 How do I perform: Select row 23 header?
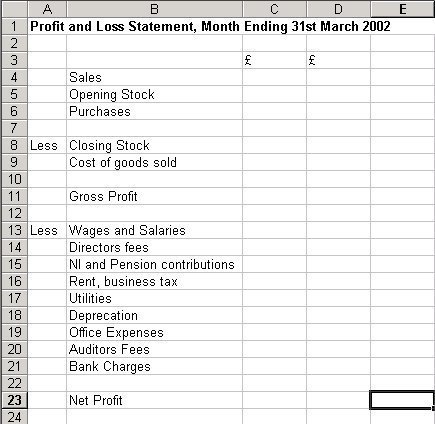(14, 400)
